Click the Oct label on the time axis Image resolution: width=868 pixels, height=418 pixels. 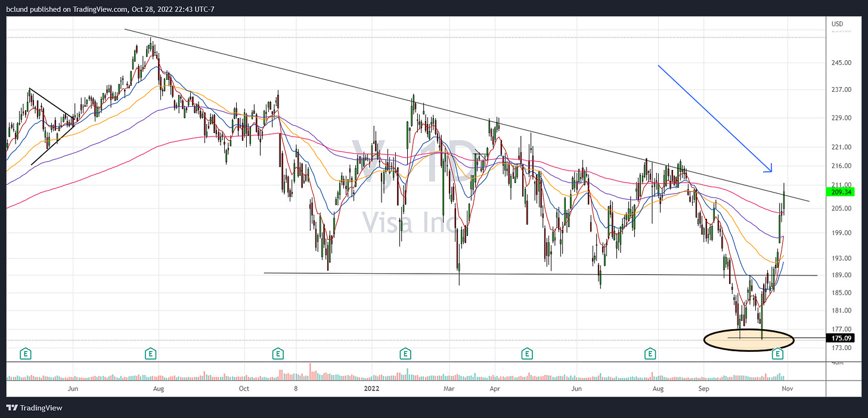(244, 389)
